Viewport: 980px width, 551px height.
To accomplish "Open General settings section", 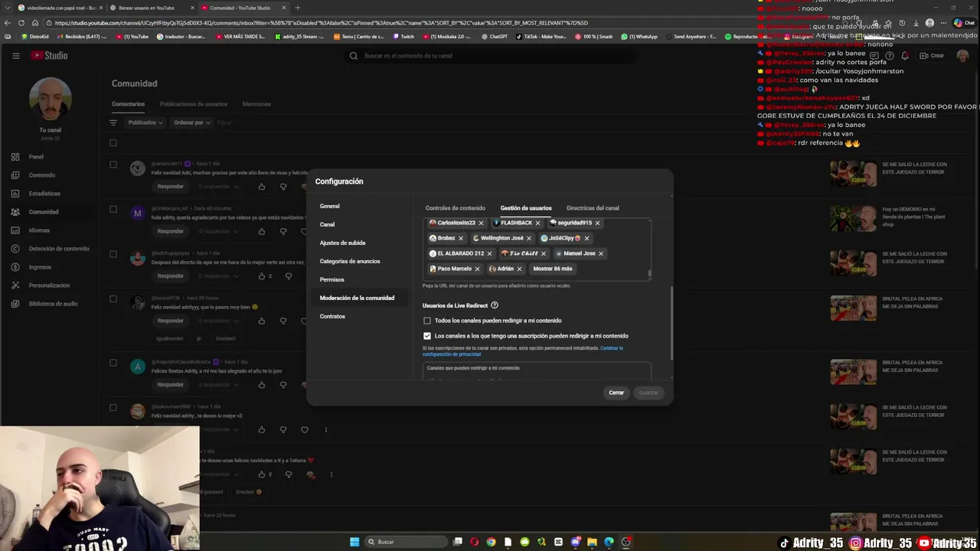I will 330,206.
